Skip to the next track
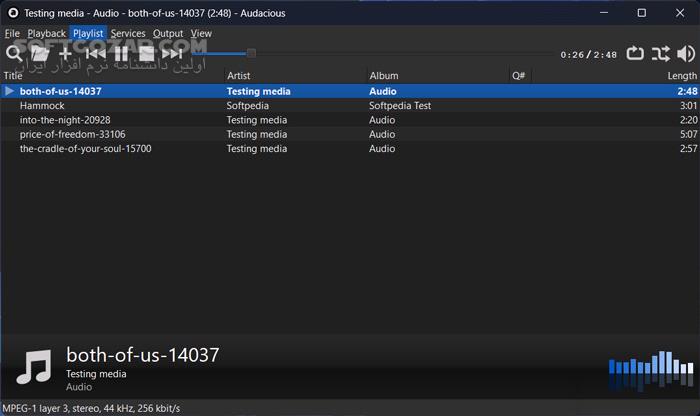Screen dimensions: 700x416 172,53
